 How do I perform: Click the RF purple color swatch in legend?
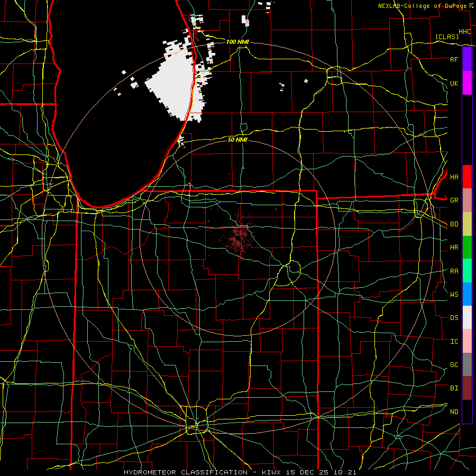pos(467,59)
